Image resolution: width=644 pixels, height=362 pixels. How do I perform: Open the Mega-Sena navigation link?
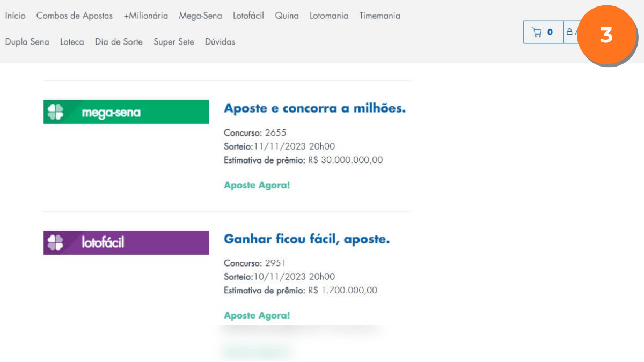tap(200, 16)
